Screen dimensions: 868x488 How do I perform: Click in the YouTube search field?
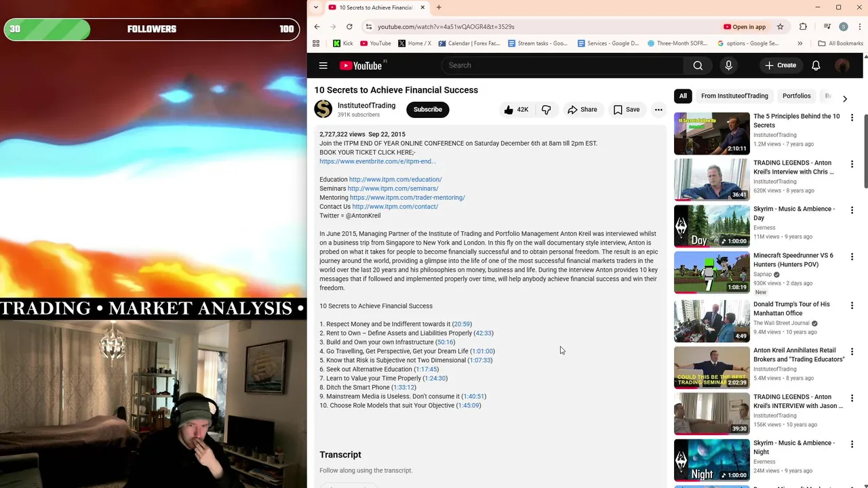(x=562, y=65)
